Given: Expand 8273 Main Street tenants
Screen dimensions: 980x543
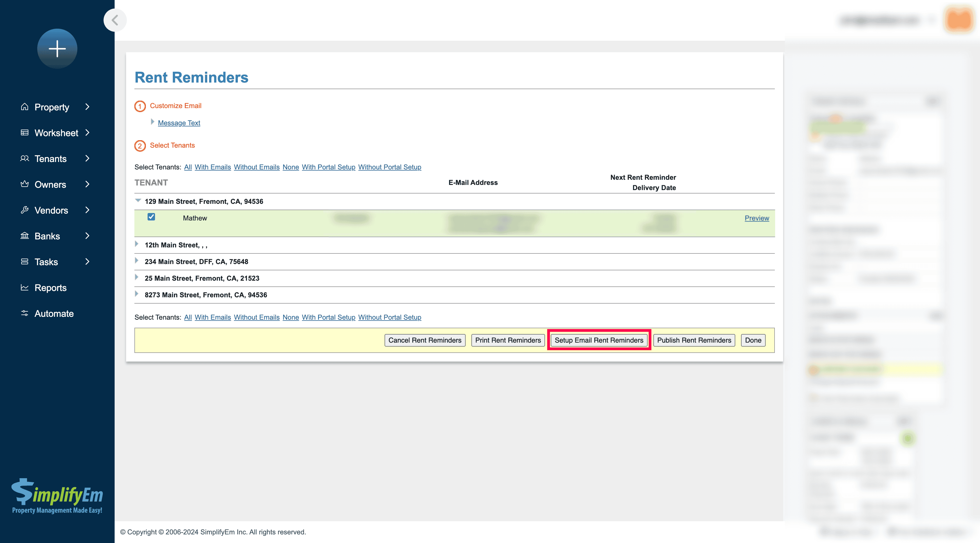Looking at the screenshot, I should (x=137, y=294).
